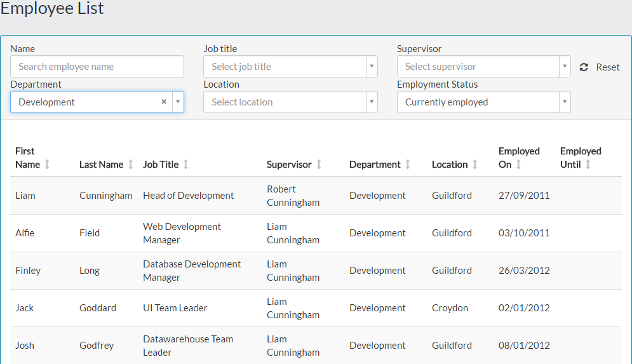
Task: Open the Department dropdown arrow
Action: (178, 102)
